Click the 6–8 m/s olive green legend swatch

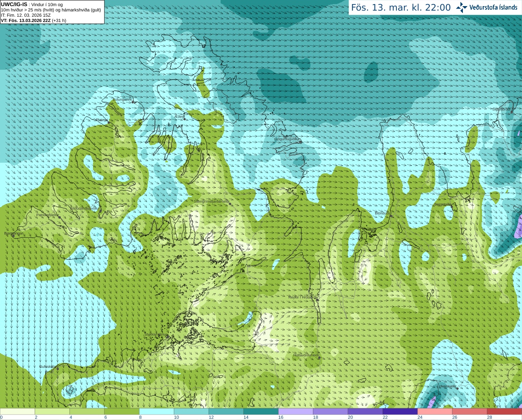[122, 411]
